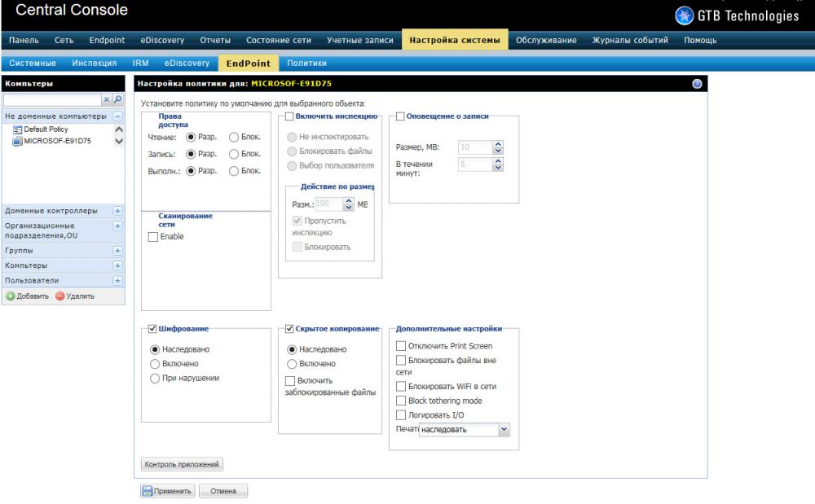
Task: Open the Endpoint top menu item
Action: pos(107,41)
